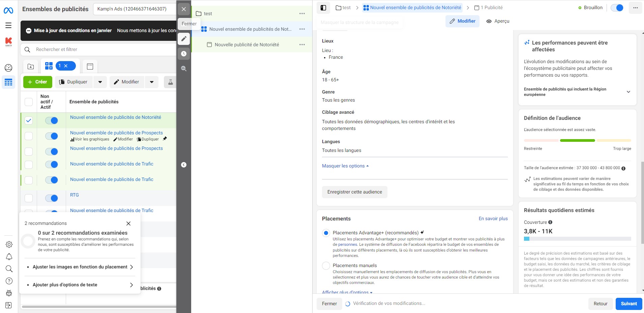This screenshot has width=644, height=313.
Task: Open the Kamp'n Ads account selector
Action: pos(135,9)
